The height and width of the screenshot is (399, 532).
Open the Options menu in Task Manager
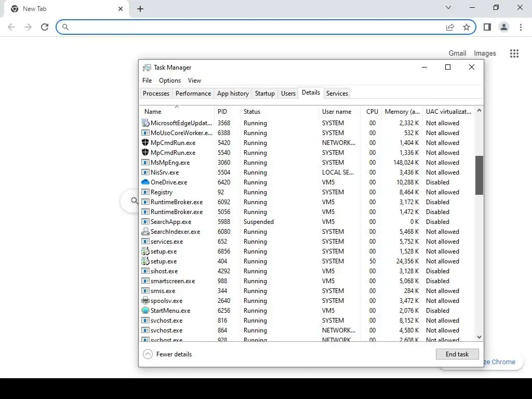click(x=170, y=81)
